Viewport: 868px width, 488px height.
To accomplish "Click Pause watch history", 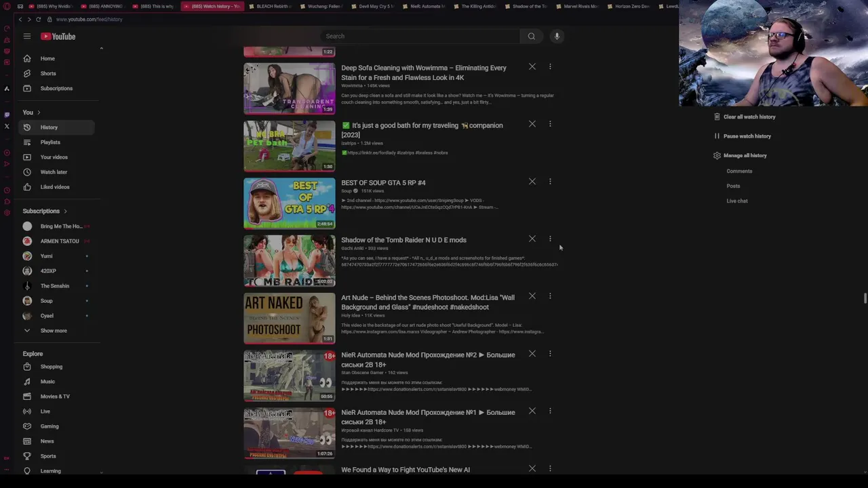I will point(742,136).
